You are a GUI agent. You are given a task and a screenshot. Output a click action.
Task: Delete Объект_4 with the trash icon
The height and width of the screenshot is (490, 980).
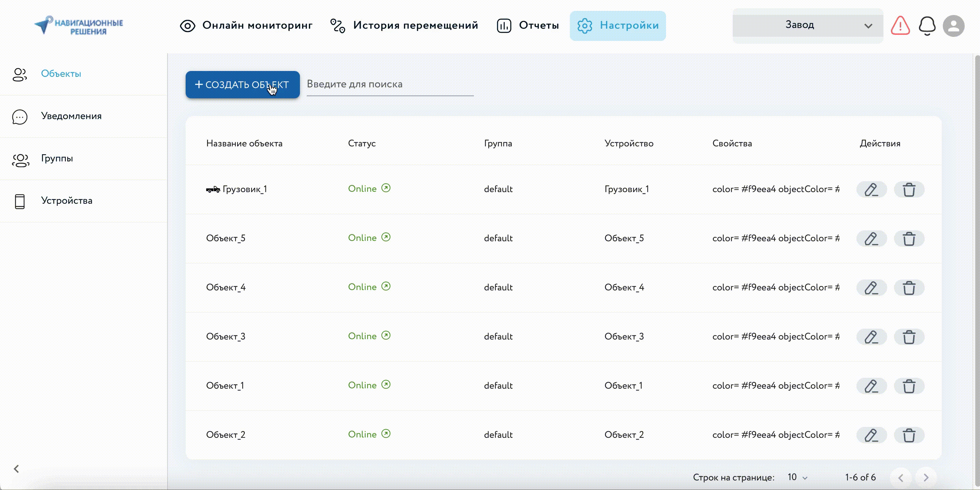click(909, 288)
